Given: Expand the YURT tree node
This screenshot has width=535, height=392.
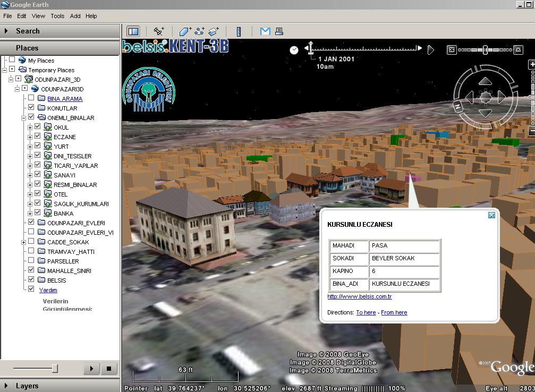Looking at the screenshot, I should (30, 147).
